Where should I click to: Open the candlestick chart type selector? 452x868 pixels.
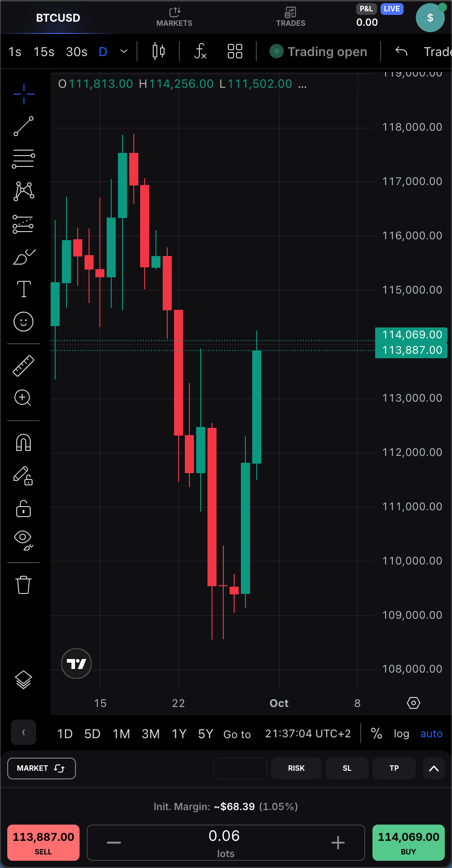159,52
